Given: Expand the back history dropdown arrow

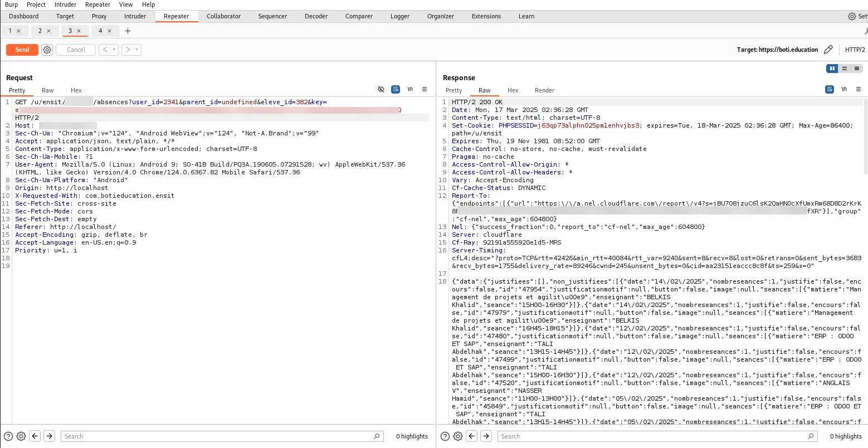Looking at the screenshot, I should pyautogui.click(x=114, y=50).
